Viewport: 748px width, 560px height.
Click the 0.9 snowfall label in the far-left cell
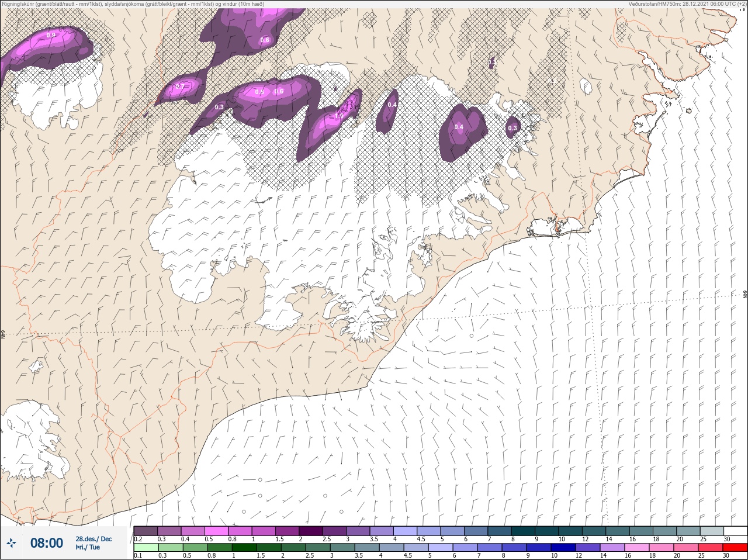[51, 35]
